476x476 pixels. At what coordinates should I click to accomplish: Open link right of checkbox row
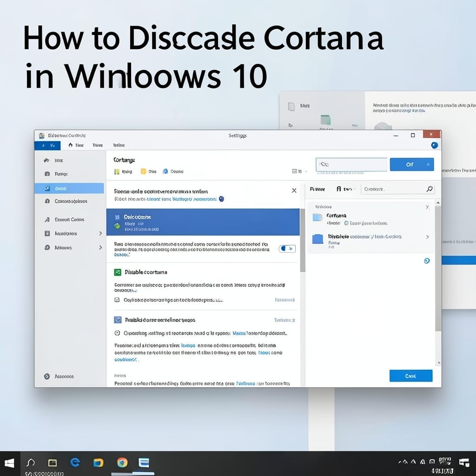[x=284, y=300]
